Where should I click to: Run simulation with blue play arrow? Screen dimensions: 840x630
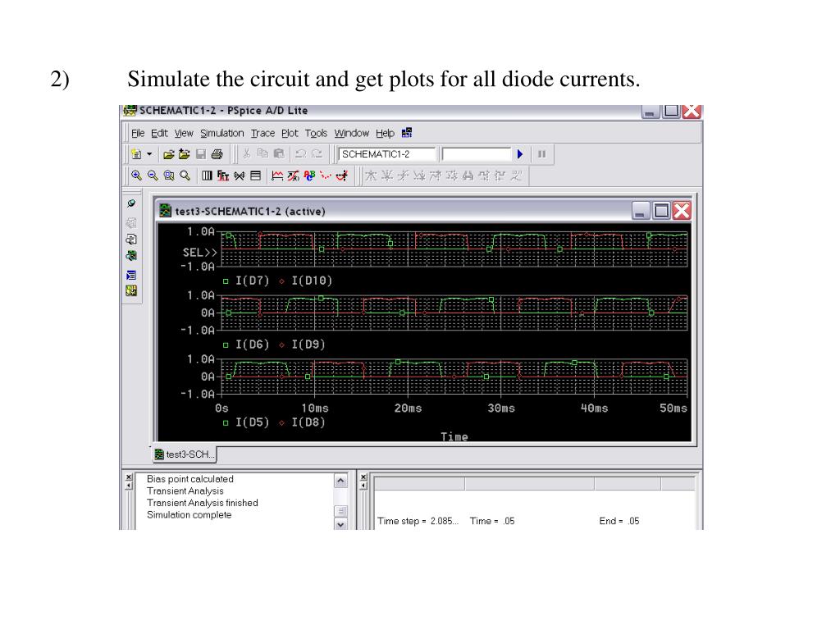(519, 154)
